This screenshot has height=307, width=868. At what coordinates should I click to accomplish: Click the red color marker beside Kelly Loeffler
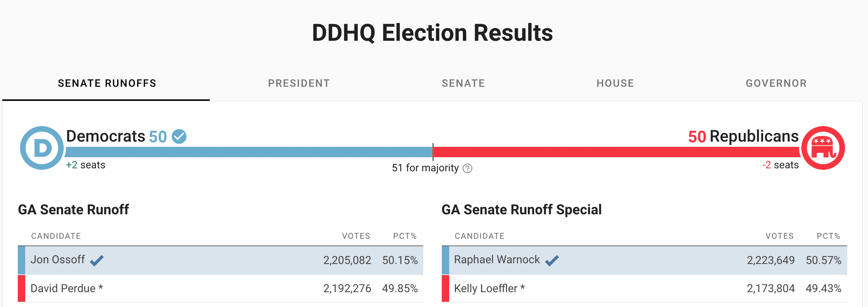click(445, 288)
